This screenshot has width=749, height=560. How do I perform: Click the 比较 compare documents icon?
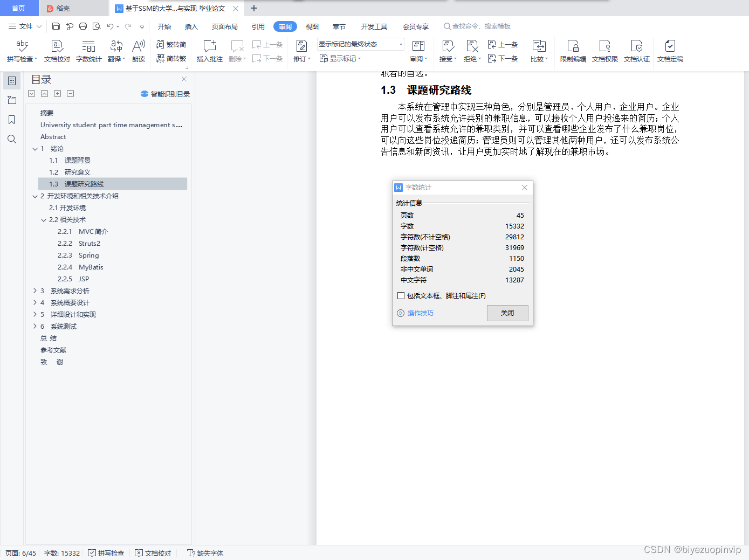539,51
